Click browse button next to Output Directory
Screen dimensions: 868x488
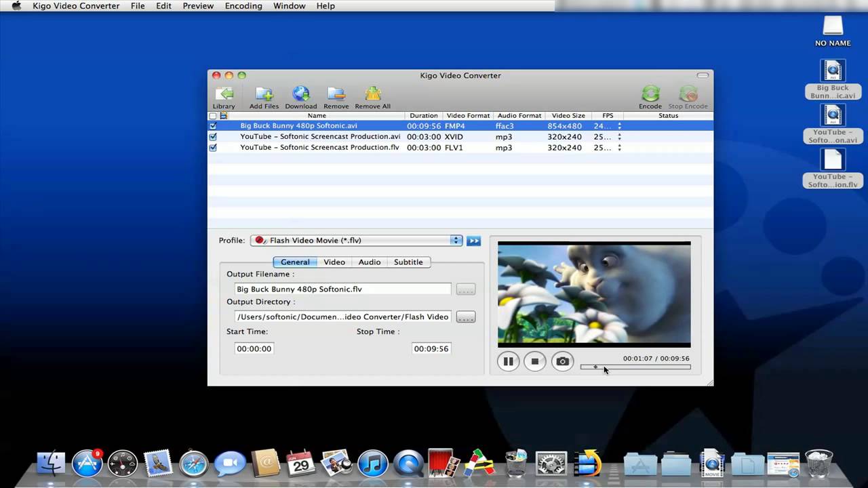point(466,317)
